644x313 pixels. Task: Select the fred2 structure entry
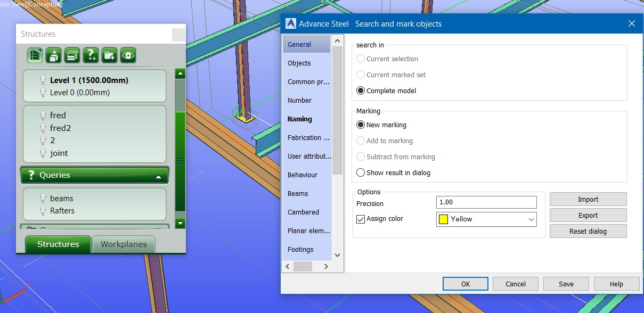tap(60, 128)
